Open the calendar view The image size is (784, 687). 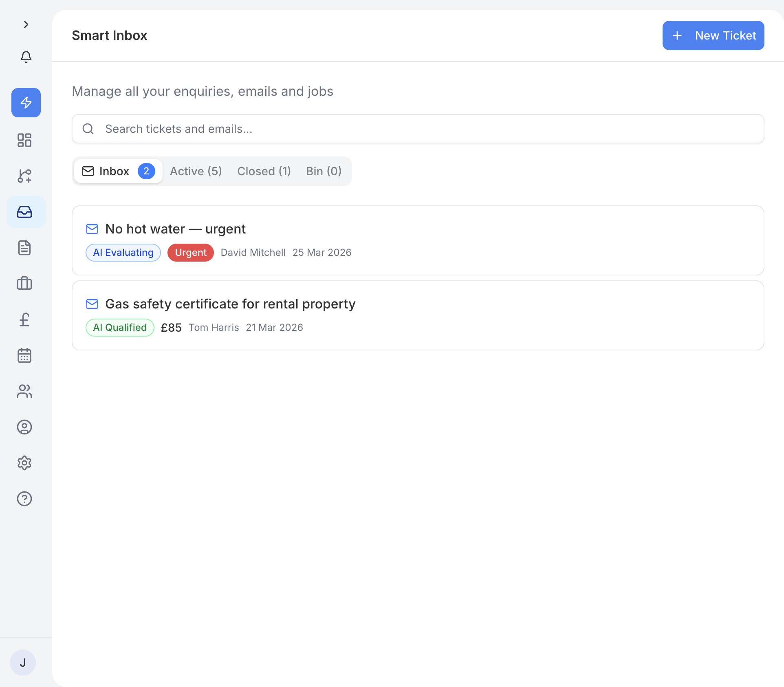pos(24,355)
